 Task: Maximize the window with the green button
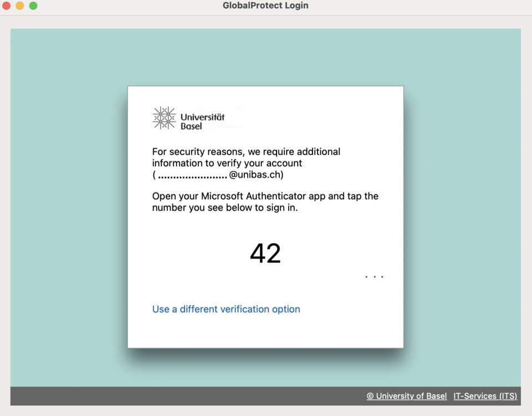coord(33,6)
